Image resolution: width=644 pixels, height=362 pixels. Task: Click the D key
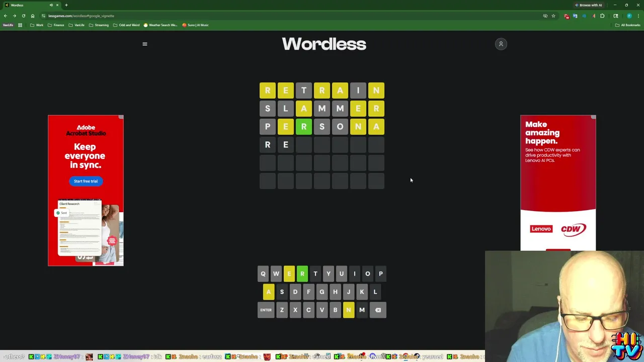[x=295, y=292]
